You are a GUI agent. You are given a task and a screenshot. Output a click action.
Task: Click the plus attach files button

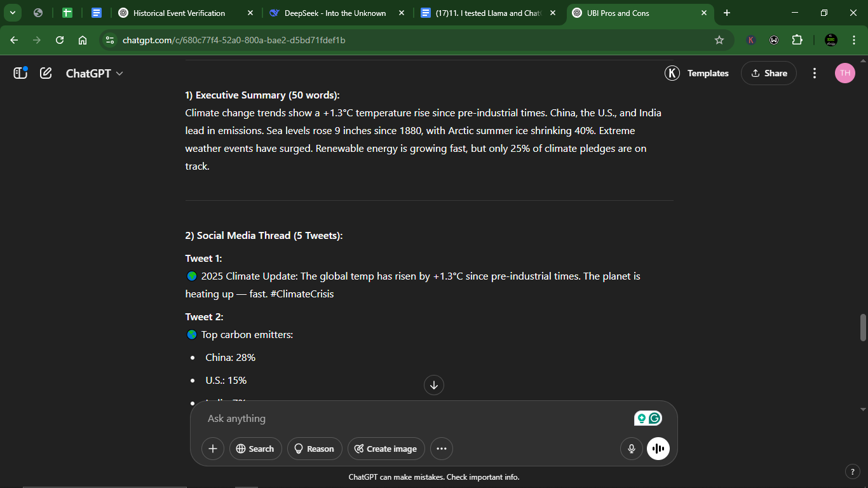coord(213,449)
